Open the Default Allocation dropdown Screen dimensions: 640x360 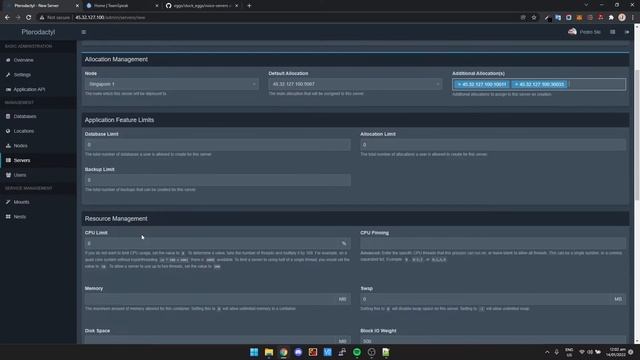(x=355, y=84)
